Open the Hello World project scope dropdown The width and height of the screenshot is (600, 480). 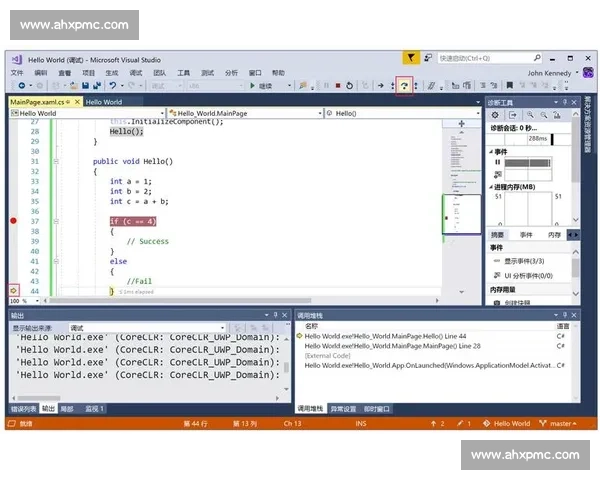[162, 113]
